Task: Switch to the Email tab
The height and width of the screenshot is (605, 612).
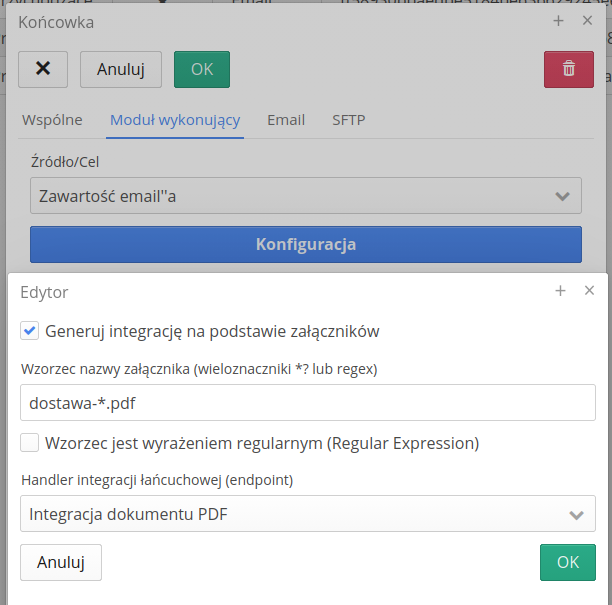Action: point(286,120)
